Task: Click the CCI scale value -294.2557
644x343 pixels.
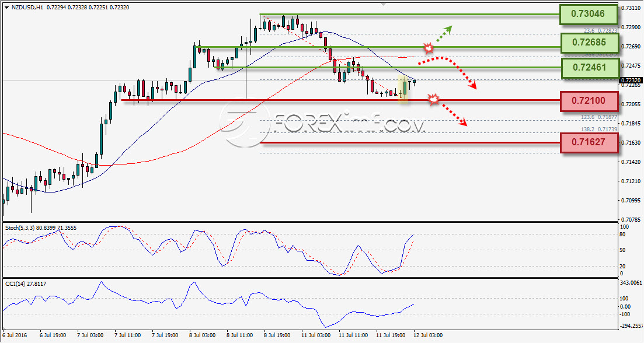Action: click(x=631, y=325)
